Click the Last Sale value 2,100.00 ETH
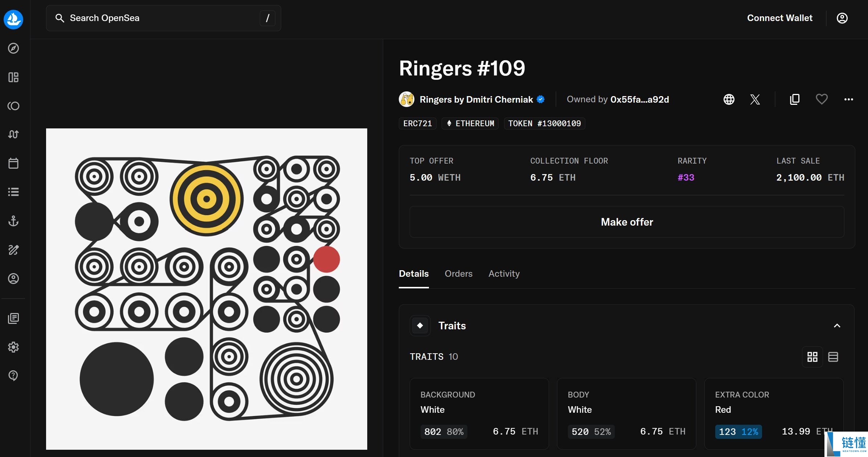The image size is (868, 457). pos(810,178)
